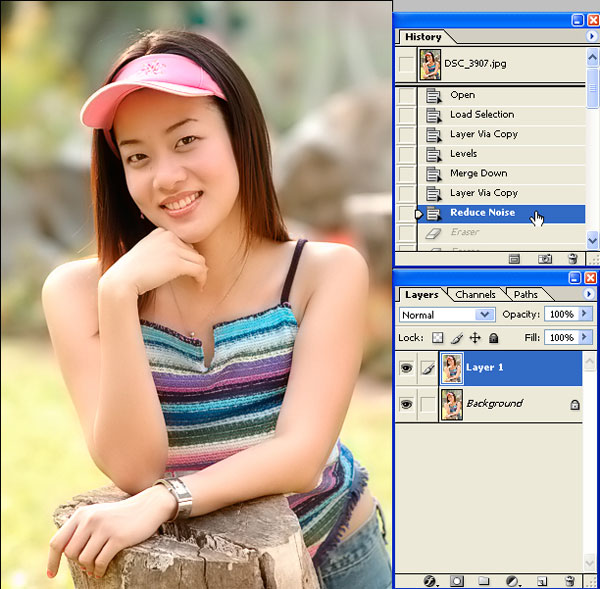Image resolution: width=600 pixels, height=589 pixels.
Task: Hide Layer 1 using its eye icon
Action: (x=406, y=368)
